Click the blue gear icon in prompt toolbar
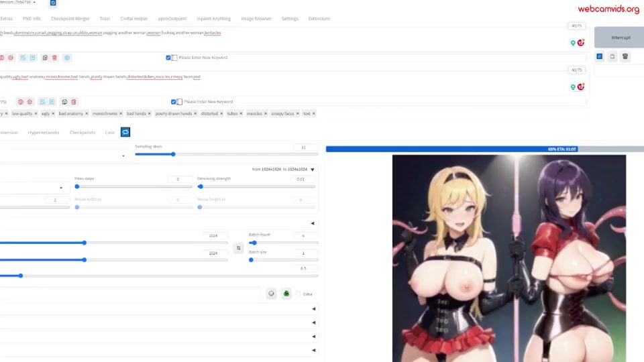This screenshot has width=644, height=362. click(67, 58)
